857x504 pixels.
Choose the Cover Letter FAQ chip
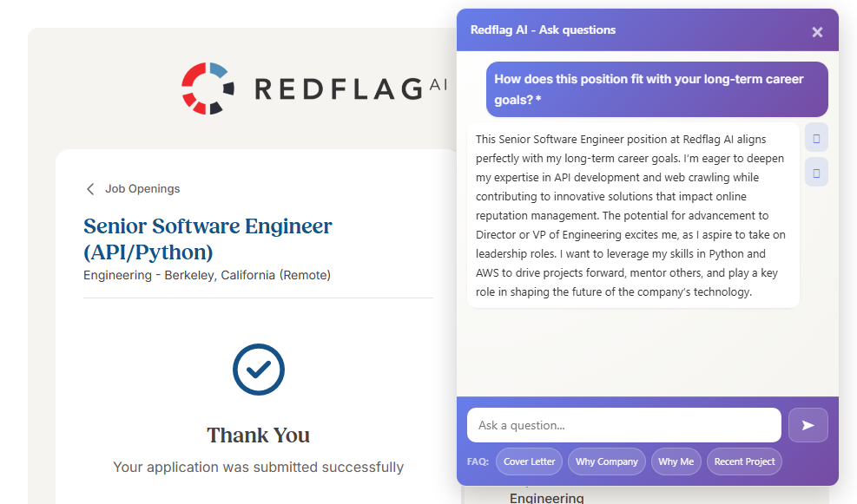click(530, 461)
